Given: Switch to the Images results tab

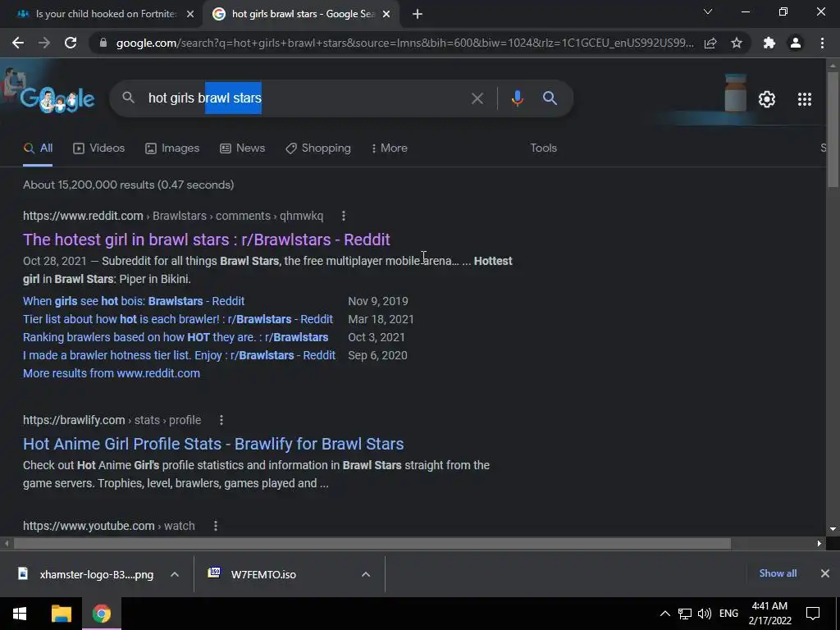Looking at the screenshot, I should (172, 148).
